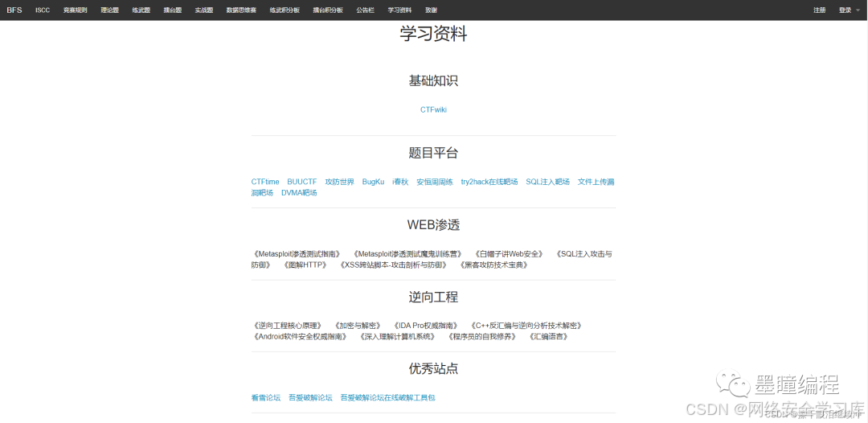Select 《白帽子讲Web安全》 text

pyautogui.click(x=510, y=254)
